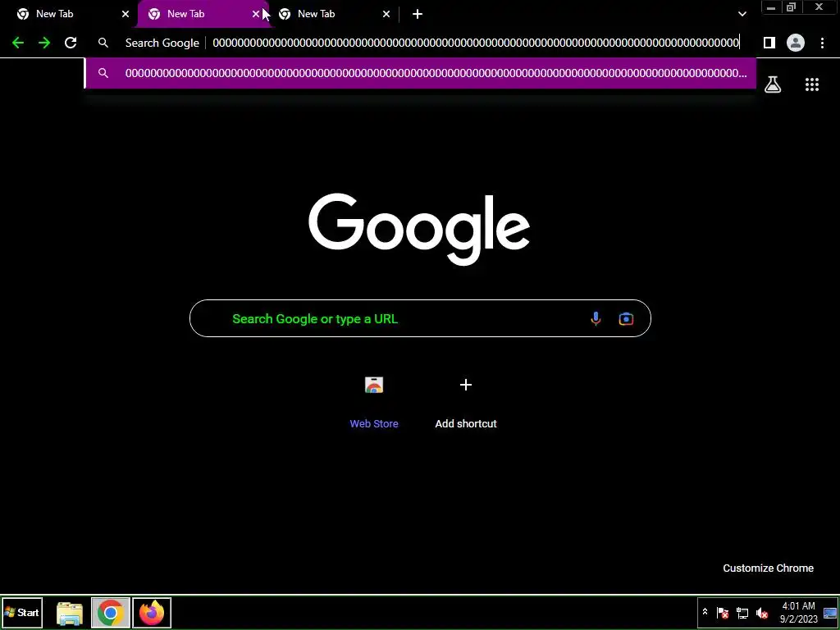Start voice search with the microphone
Image resolution: width=840 pixels, height=630 pixels.
click(x=596, y=319)
